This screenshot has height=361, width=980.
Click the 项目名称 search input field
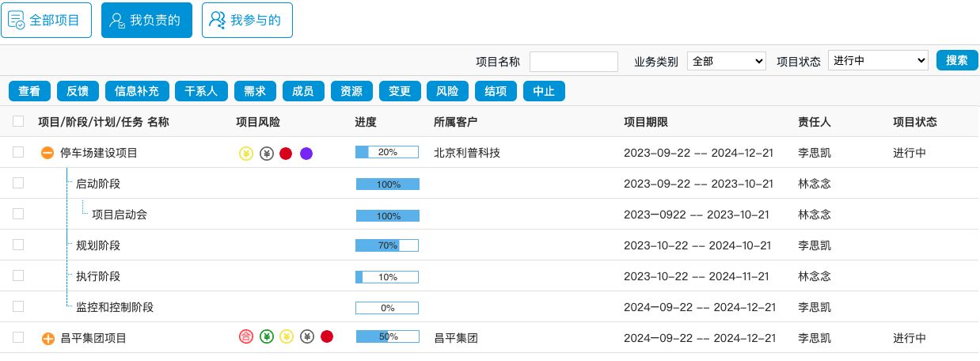[573, 62]
